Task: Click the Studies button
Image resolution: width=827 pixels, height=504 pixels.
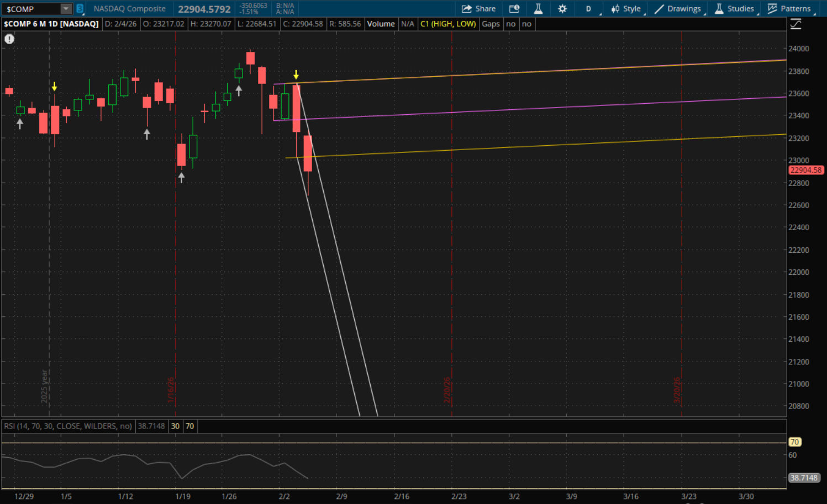Action: tap(734, 9)
